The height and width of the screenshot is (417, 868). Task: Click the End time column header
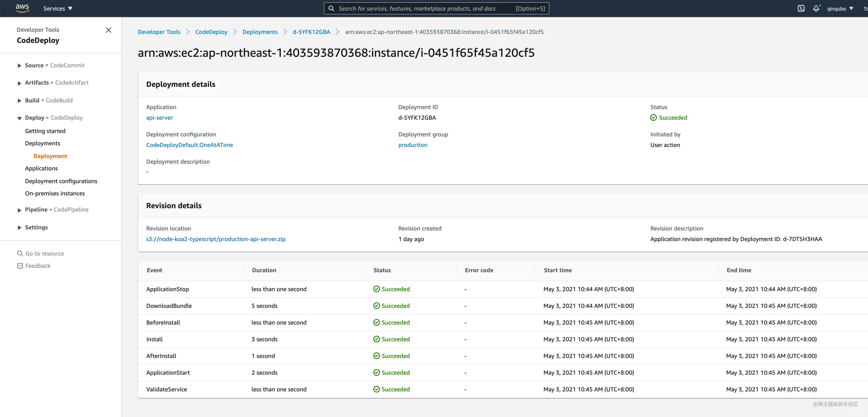pos(739,270)
